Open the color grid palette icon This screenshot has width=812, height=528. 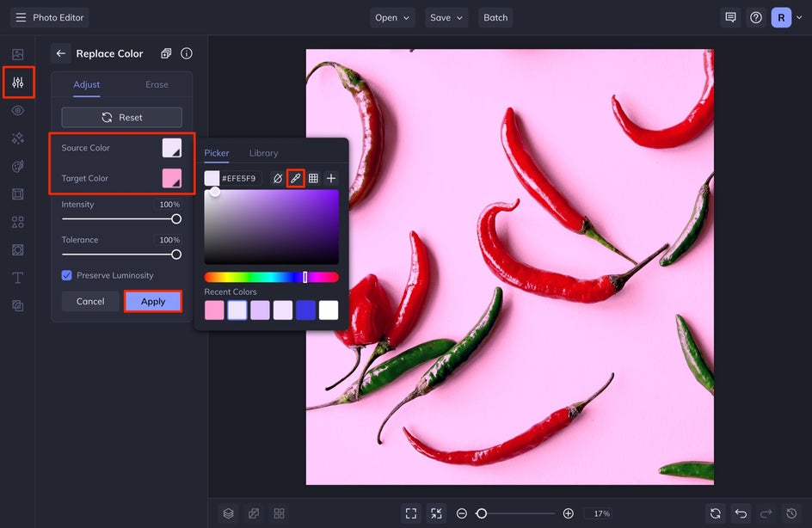click(x=313, y=178)
